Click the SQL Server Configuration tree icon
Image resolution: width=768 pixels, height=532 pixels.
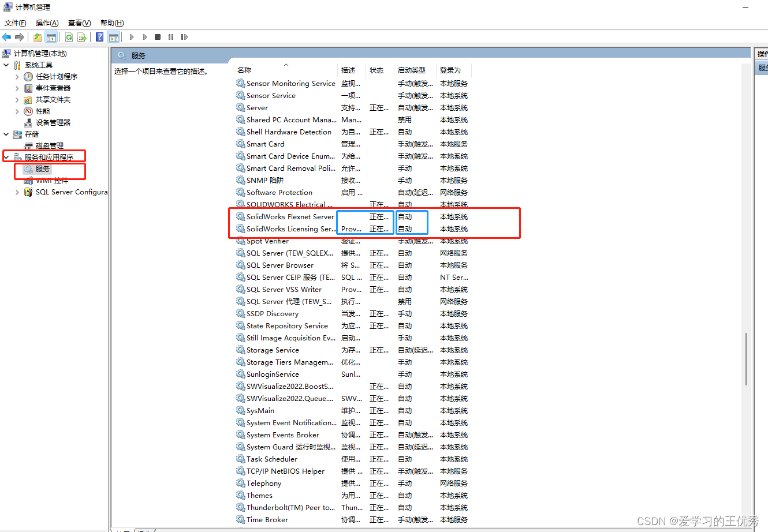(x=28, y=192)
